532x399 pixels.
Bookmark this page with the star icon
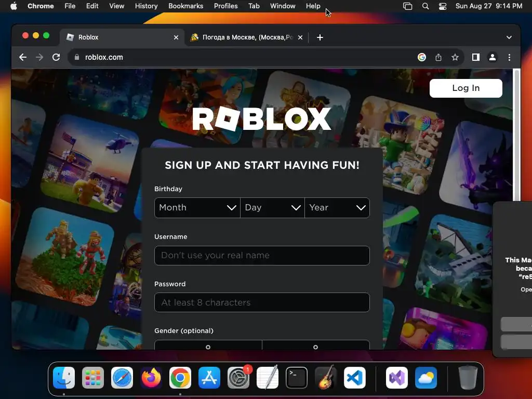(x=455, y=57)
